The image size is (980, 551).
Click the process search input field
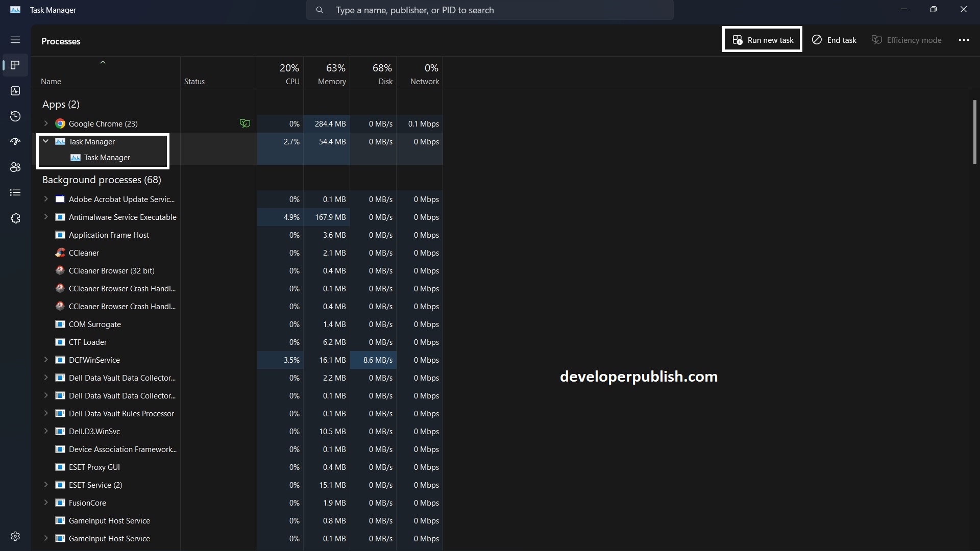[x=490, y=10]
